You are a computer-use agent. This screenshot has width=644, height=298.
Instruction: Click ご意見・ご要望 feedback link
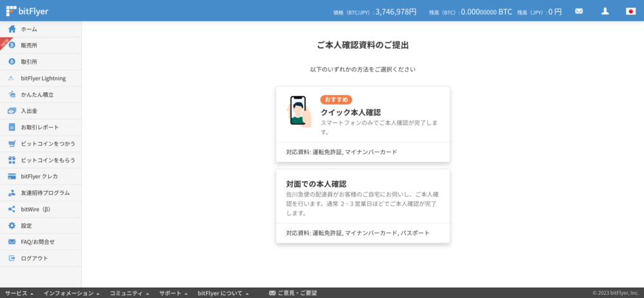tap(293, 293)
